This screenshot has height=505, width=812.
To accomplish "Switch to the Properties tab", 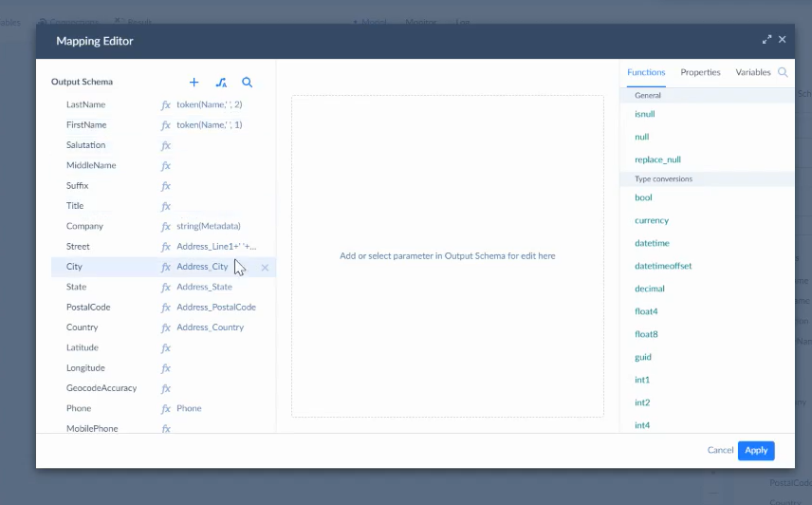I will [x=700, y=72].
